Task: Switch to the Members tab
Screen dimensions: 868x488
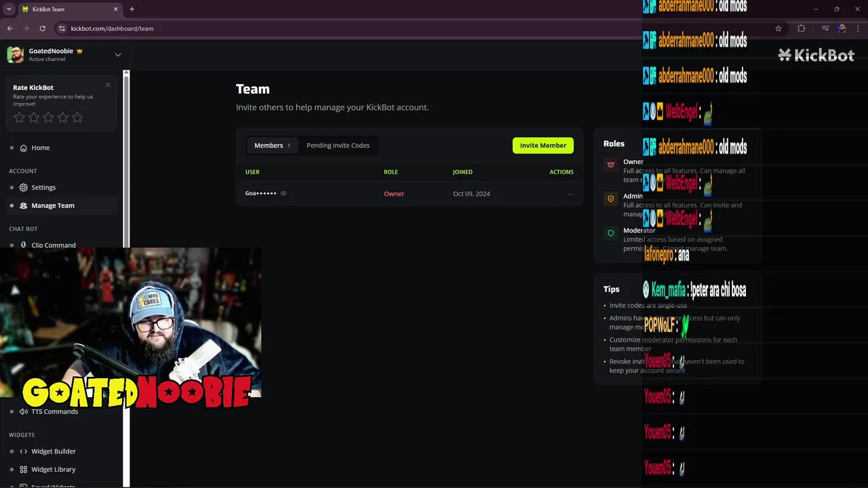Action: (272, 146)
